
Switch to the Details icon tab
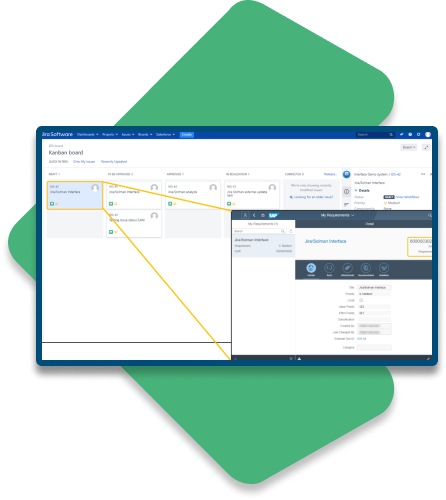click(311, 269)
